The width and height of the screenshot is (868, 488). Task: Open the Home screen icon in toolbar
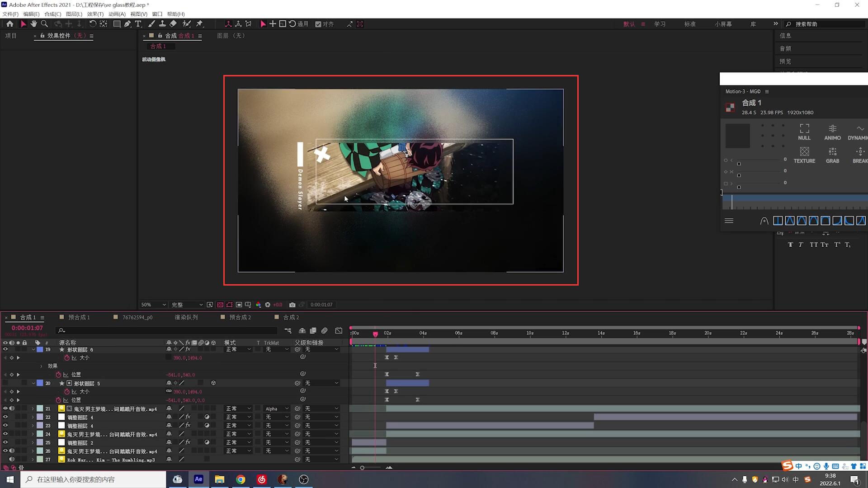coord(9,24)
